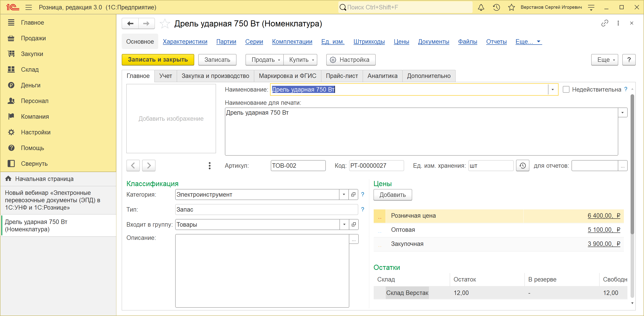Open the Продажи section
Screen dimensions: 644x316
33,38
